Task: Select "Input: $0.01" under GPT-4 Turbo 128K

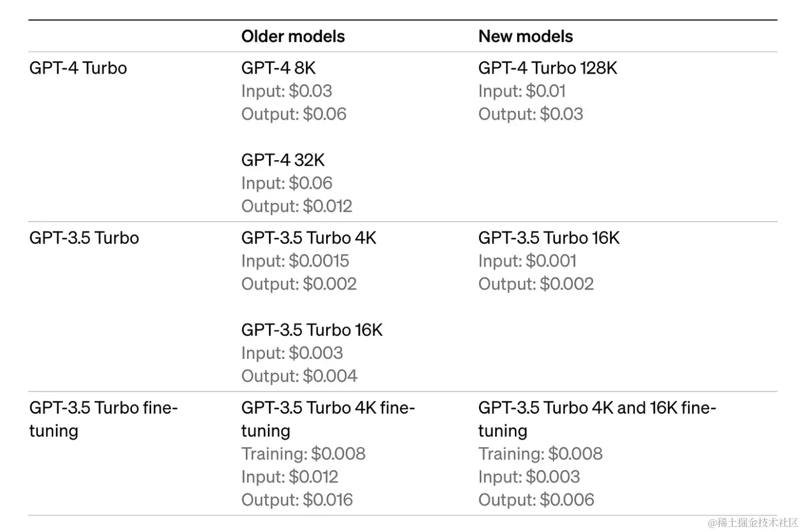Action: [522, 91]
